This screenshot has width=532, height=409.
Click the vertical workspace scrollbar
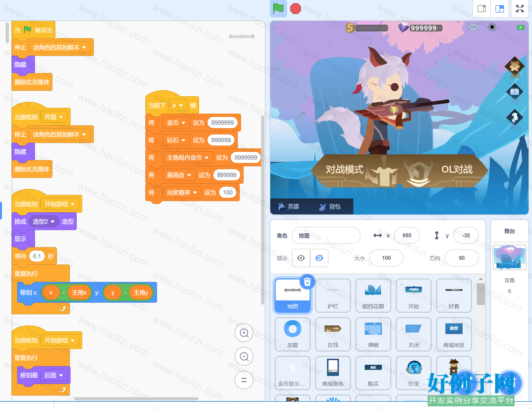pos(263,210)
